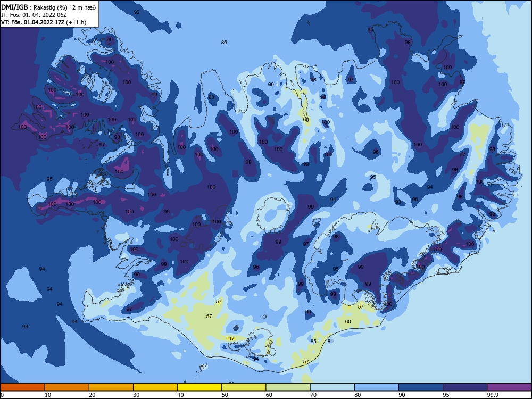Click the '90' legend tick label
Image resolution: width=532 pixels, height=399 pixels.
pos(402,395)
